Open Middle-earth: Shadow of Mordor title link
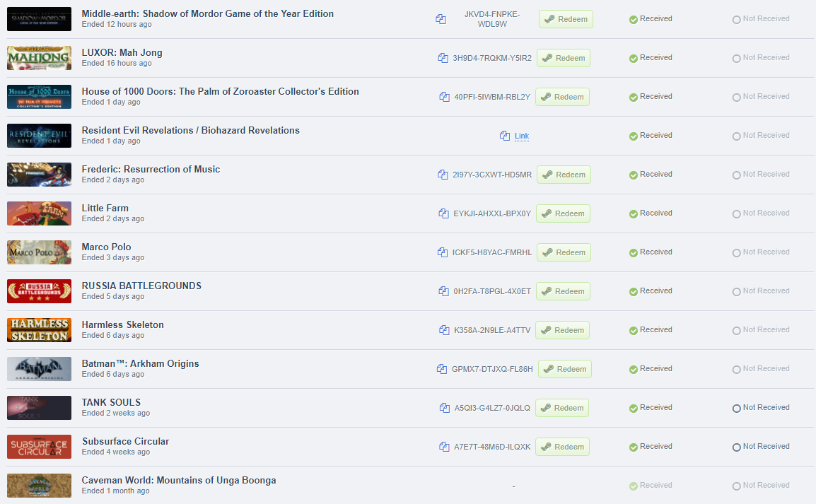This screenshot has height=504, width=816. [x=208, y=13]
